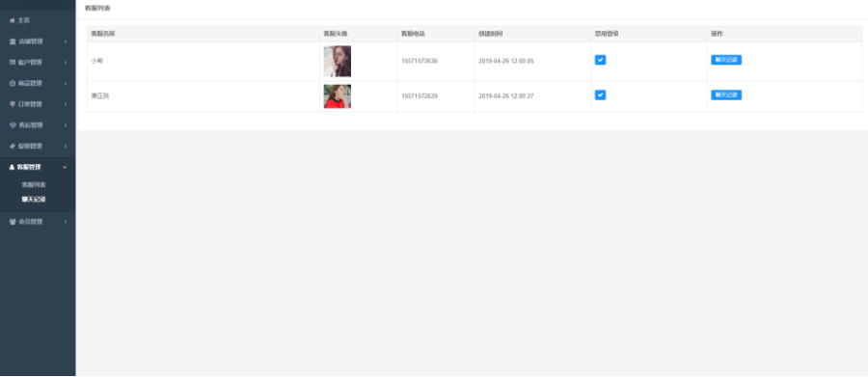Image resolution: width=868 pixels, height=377 pixels.
Task: Click the 售后管理 diamond icon
Action: point(13,125)
